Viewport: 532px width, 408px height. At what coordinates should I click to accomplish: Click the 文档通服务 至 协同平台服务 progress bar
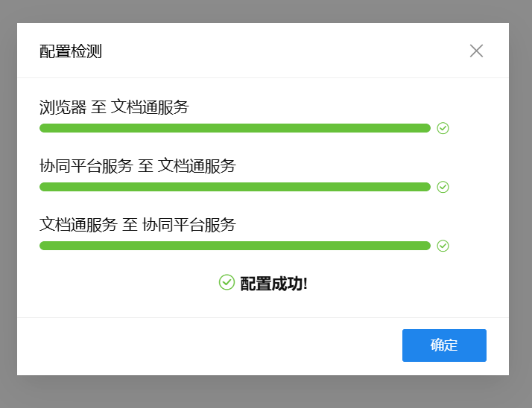coord(235,246)
